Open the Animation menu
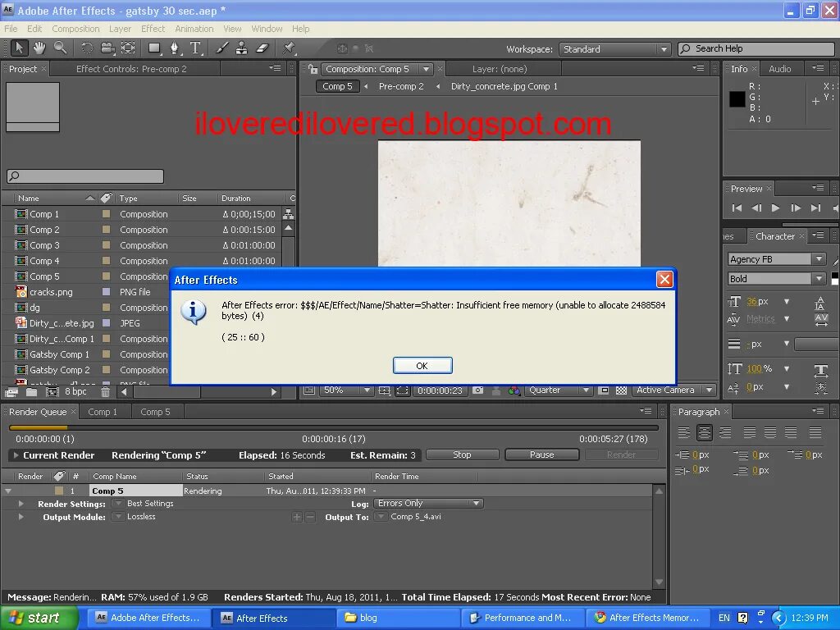840x630 pixels. 194,29
